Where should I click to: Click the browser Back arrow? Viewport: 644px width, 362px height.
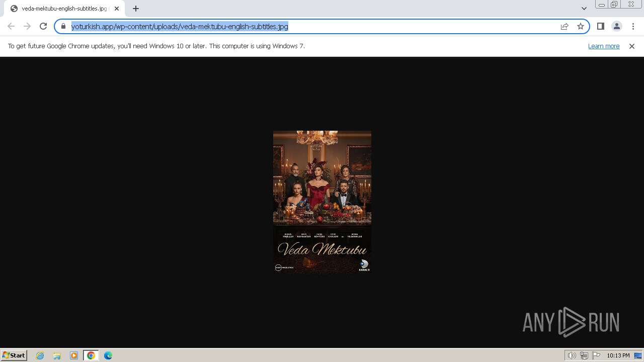[x=11, y=26]
